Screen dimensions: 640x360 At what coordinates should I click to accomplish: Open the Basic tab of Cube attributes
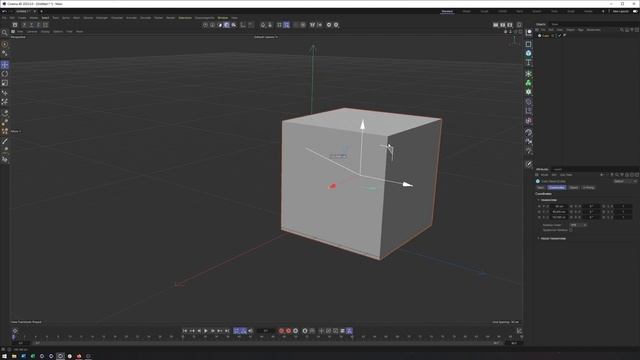[x=540, y=188]
